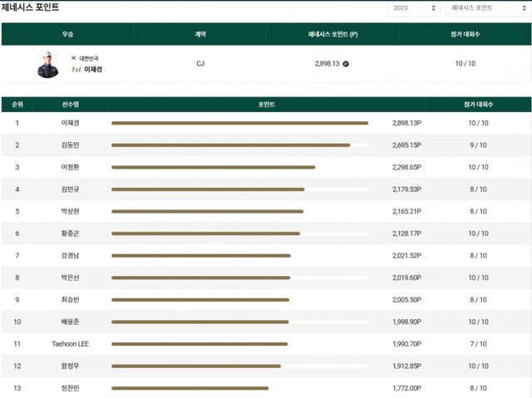Image resolution: width=532 pixels, height=398 pixels.
Task: Click the 포인트 column header in ranking table
Action: click(x=266, y=105)
